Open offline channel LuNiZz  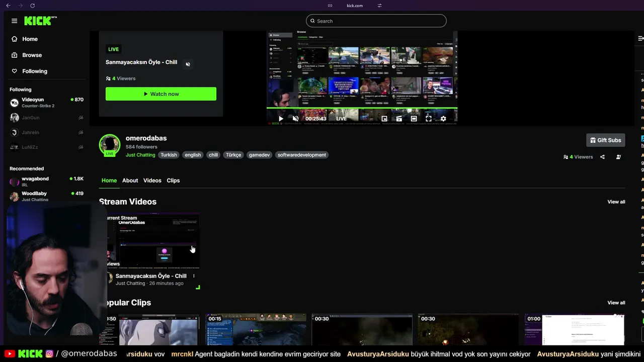(x=46, y=147)
